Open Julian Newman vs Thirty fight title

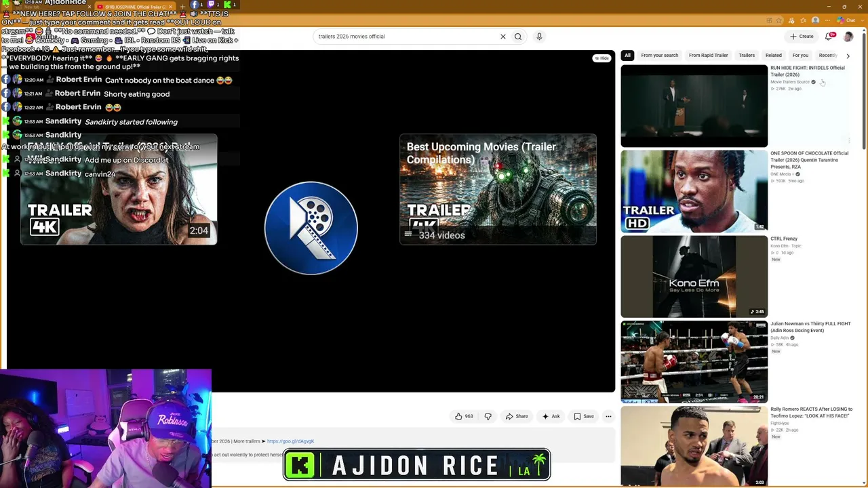(x=810, y=327)
